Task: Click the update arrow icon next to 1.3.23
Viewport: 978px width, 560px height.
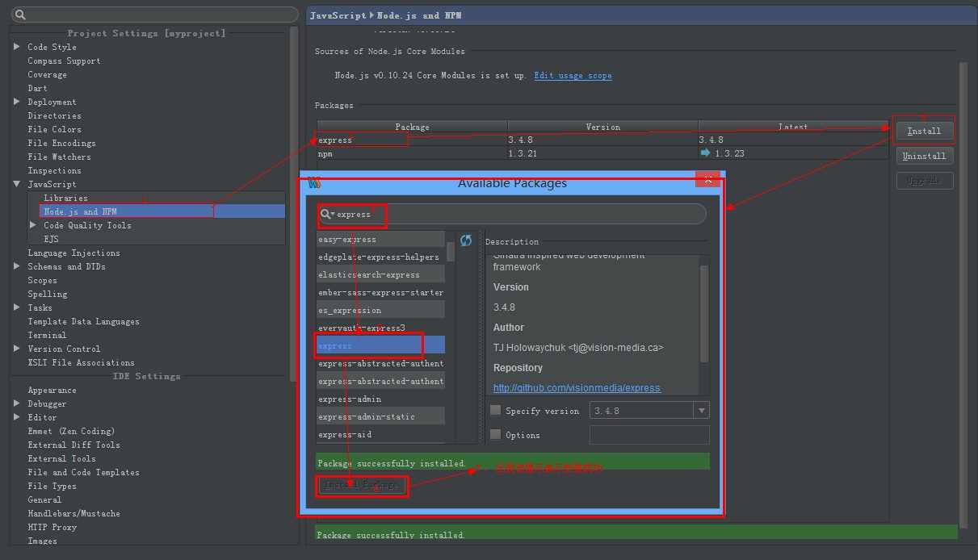Action: coord(705,153)
